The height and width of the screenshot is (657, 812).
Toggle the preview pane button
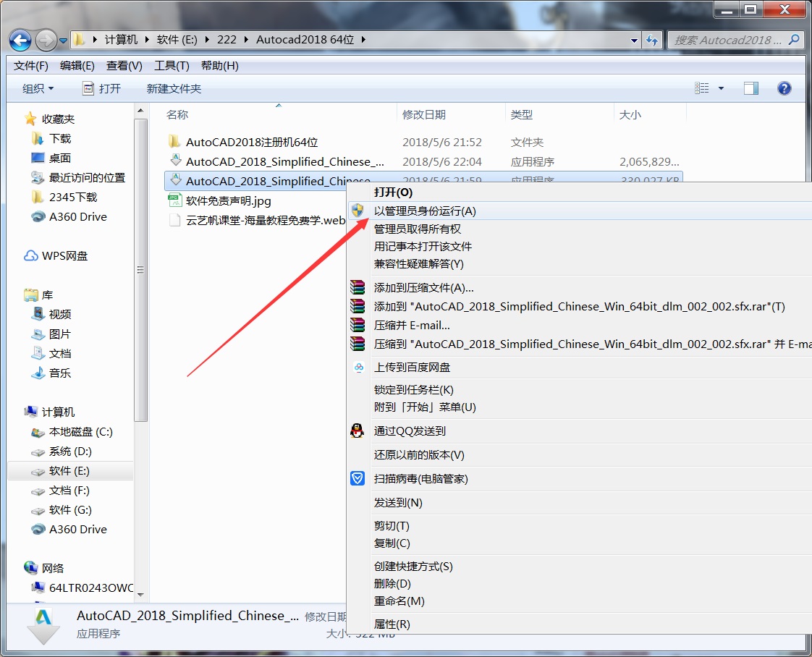[x=751, y=88]
